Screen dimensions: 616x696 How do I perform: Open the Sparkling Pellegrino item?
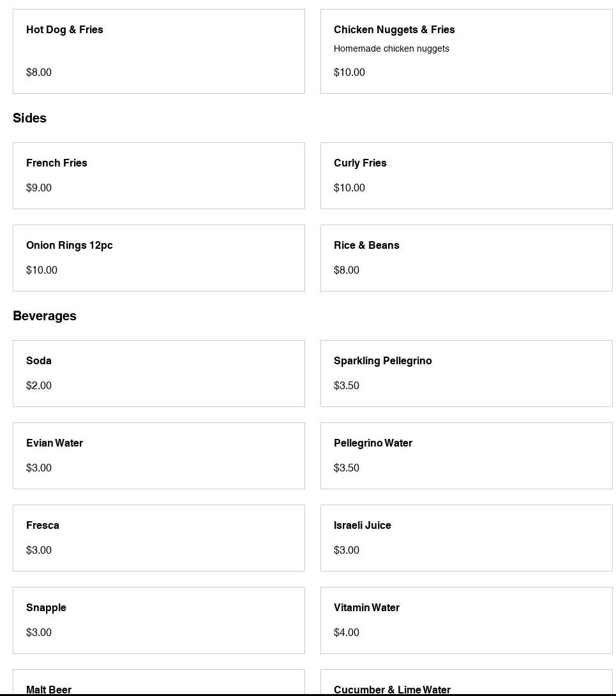point(466,373)
